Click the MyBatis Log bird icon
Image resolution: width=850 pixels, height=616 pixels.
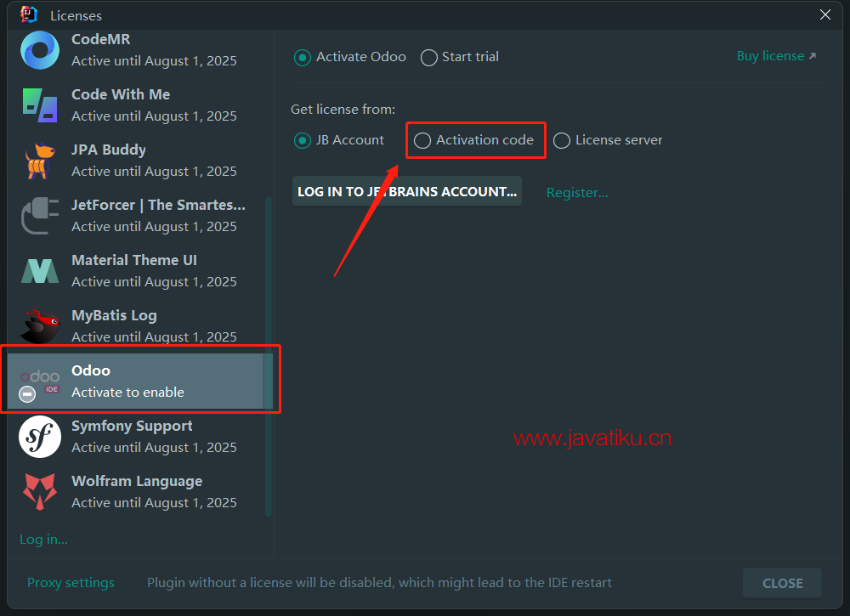point(40,326)
